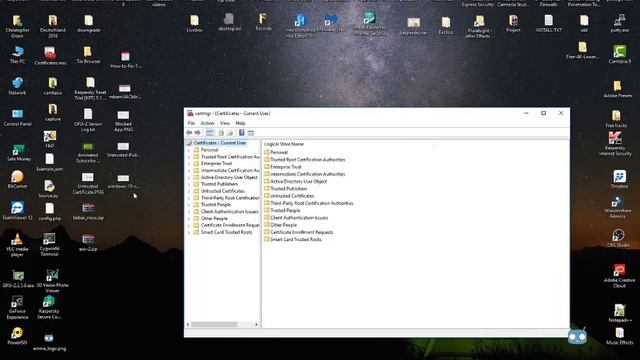Screen dimensions: 640x360
Task: Select the Certificates.msc desktop icon
Action: point(50,56)
